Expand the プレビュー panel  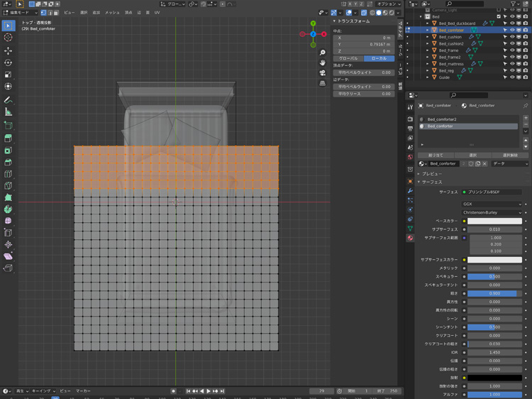(x=433, y=173)
